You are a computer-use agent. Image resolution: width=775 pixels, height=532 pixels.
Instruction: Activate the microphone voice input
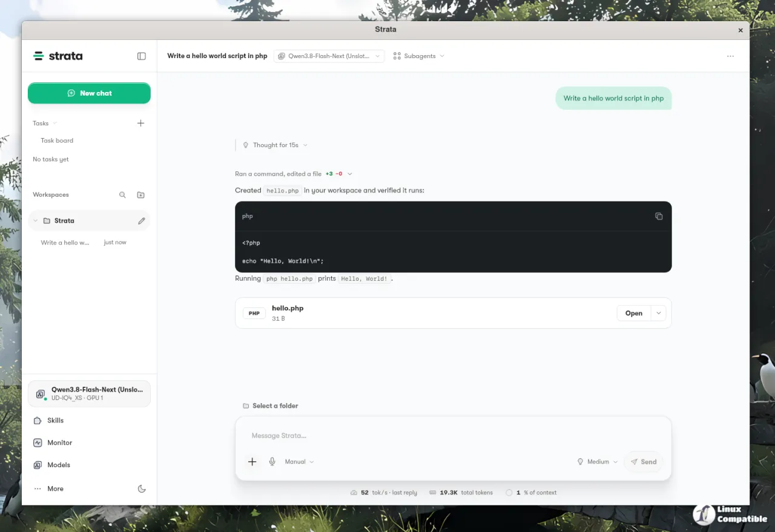272,462
